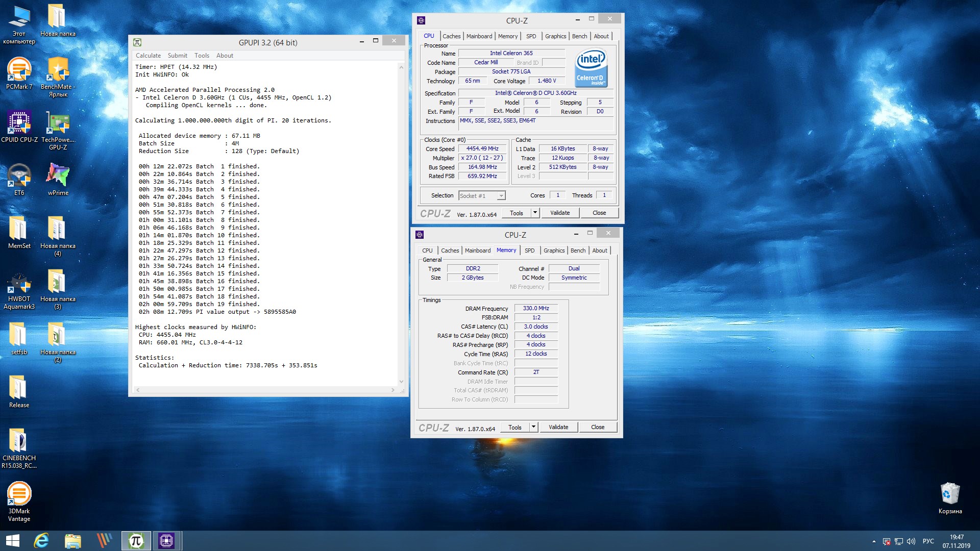Click Tools button in lower CPU-Z
980x551 pixels.
[514, 427]
